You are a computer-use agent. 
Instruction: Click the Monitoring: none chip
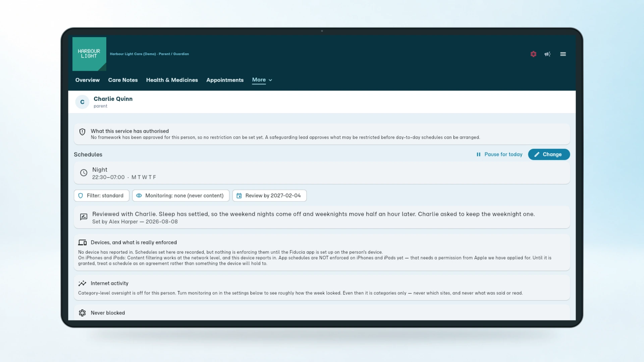click(x=181, y=196)
